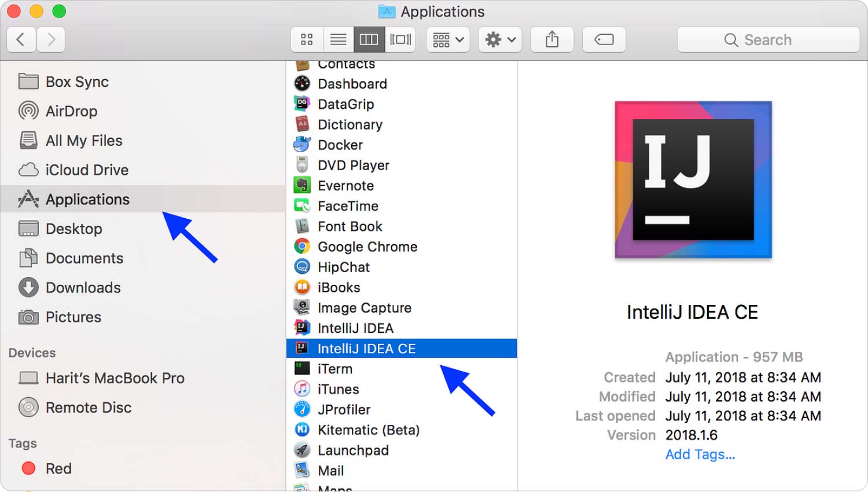
Task: Click the Image Capture icon
Action: (302, 307)
